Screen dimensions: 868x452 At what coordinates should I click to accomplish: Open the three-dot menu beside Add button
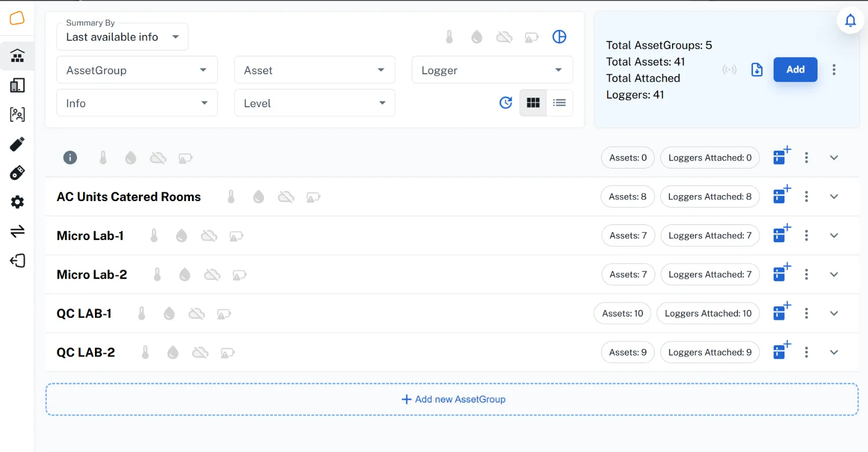[834, 69]
